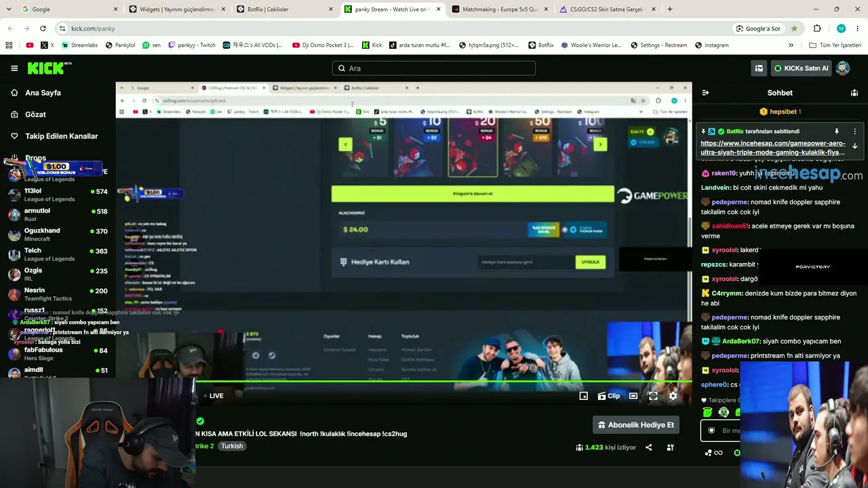Go to Ana Sayfa in sidebar
Image resolution: width=868 pixels, height=488 pixels.
43,93
